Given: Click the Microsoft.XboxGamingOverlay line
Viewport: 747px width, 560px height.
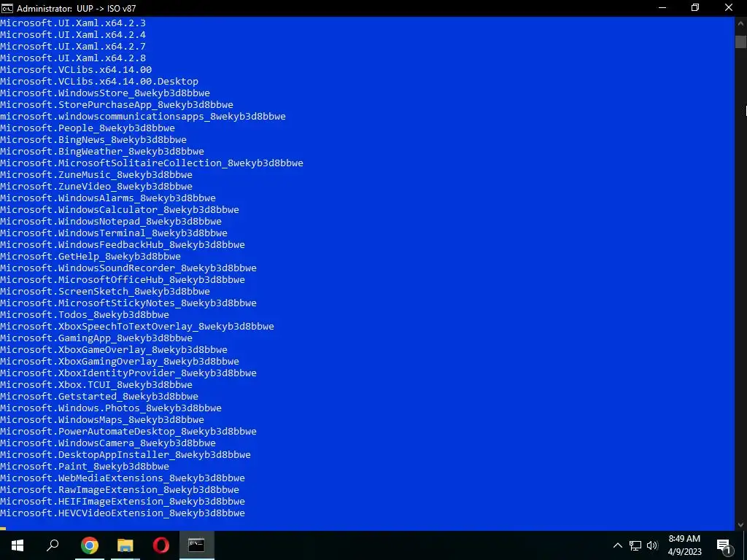Looking at the screenshot, I should click(x=120, y=362).
